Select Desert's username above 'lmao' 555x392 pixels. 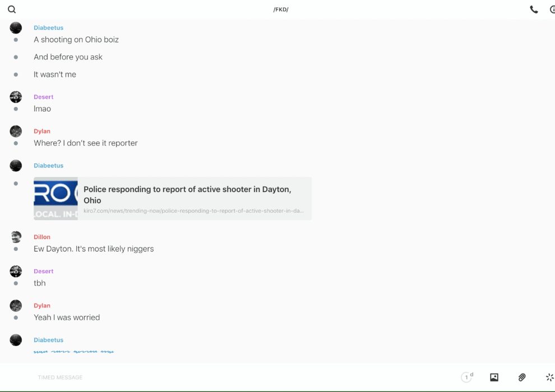tap(43, 97)
